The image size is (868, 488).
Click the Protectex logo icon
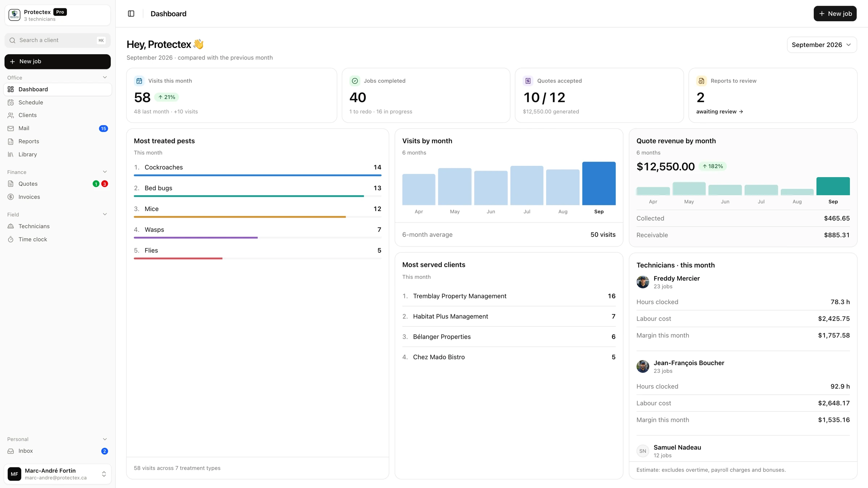pyautogui.click(x=14, y=15)
